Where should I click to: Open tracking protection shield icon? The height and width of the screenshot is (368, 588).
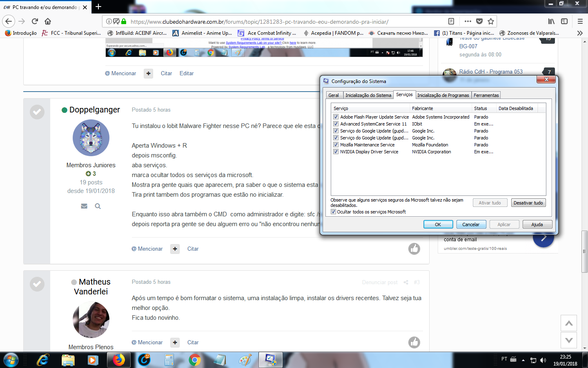coord(116,21)
